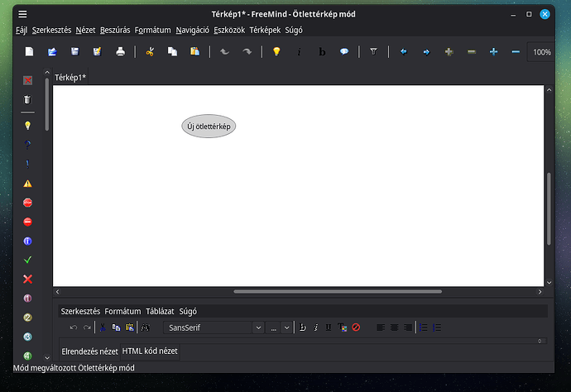Toggle italic node style with the i icon
Image resolution: width=571 pixels, height=392 pixels.
tap(299, 52)
